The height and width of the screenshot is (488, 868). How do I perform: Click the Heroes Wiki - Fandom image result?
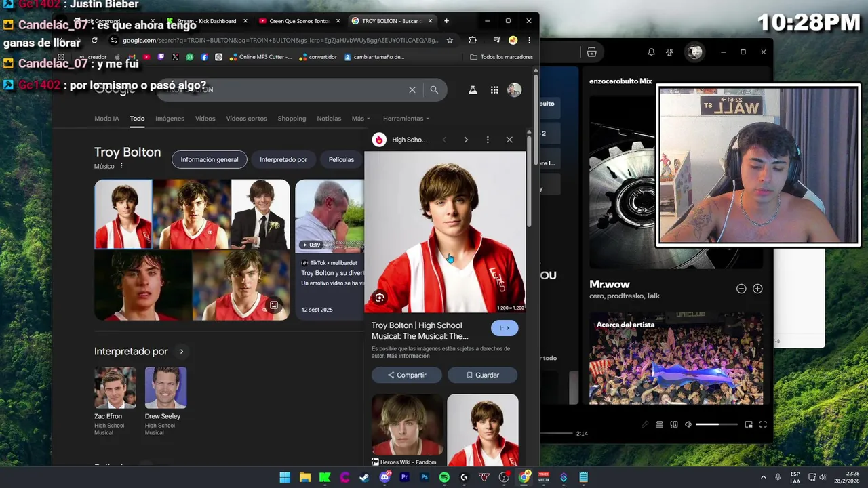[x=407, y=430]
